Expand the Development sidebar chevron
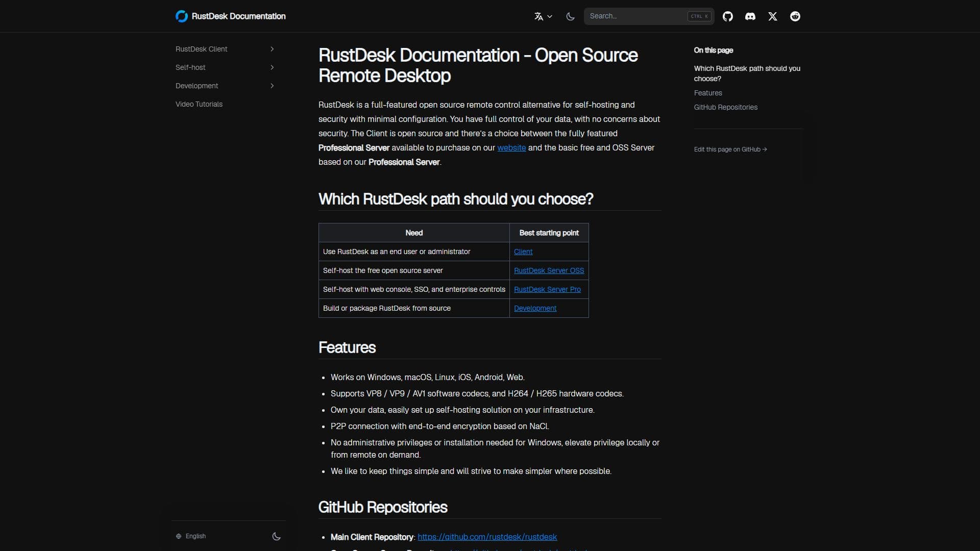 (272, 86)
